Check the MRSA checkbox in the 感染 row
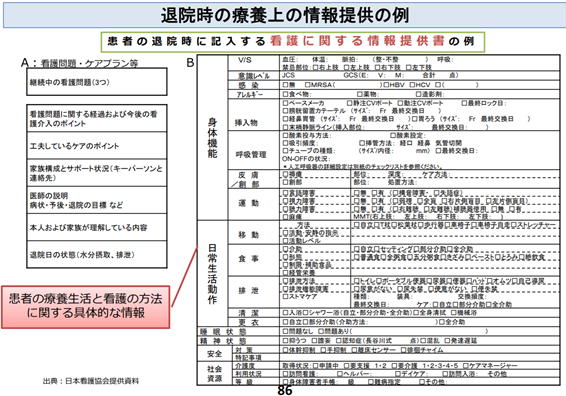Viewport: 566px width, 396px height. tap(307, 85)
